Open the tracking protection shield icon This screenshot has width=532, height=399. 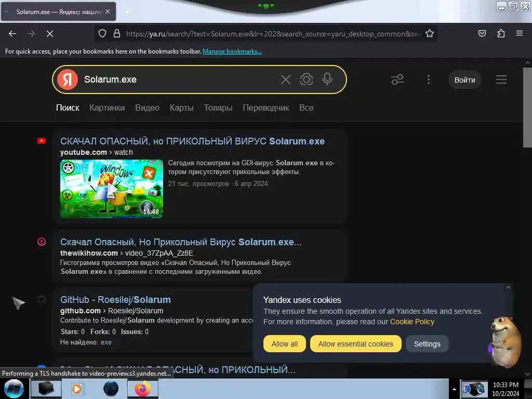point(102,34)
